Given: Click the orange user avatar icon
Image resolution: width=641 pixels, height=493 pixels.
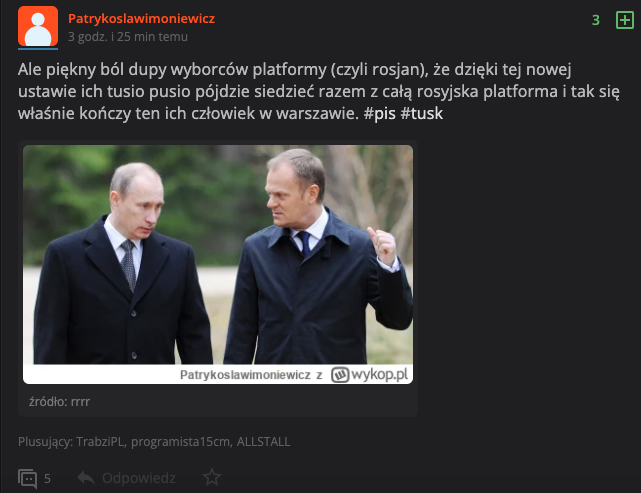Looking at the screenshot, I should click(38, 26).
